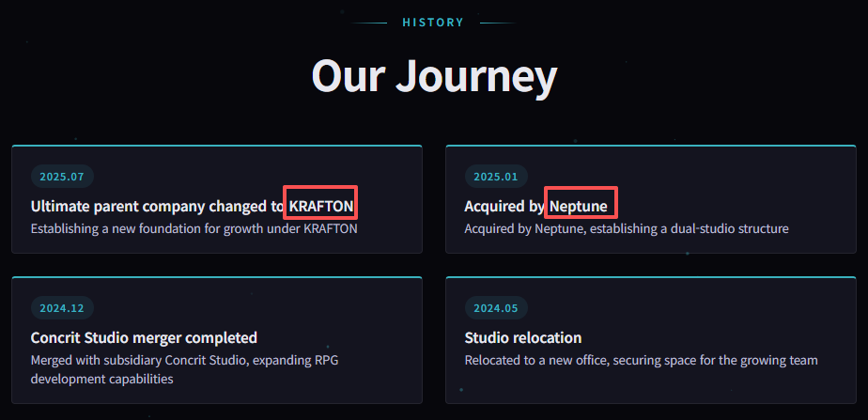Screen dimensions: 868x420
Task: Open the Ultimate parent company changed title
Action: click(x=192, y=207)
